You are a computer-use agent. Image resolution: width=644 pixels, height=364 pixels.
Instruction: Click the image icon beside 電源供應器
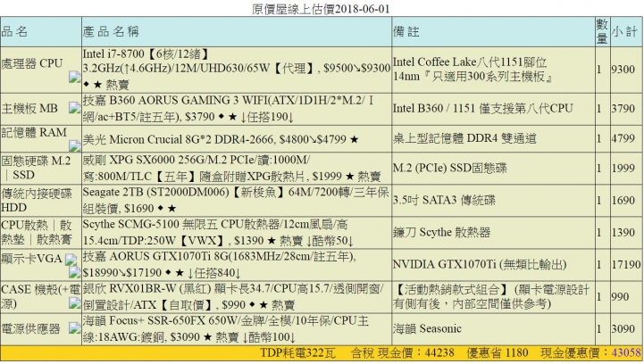coord(74,328)
